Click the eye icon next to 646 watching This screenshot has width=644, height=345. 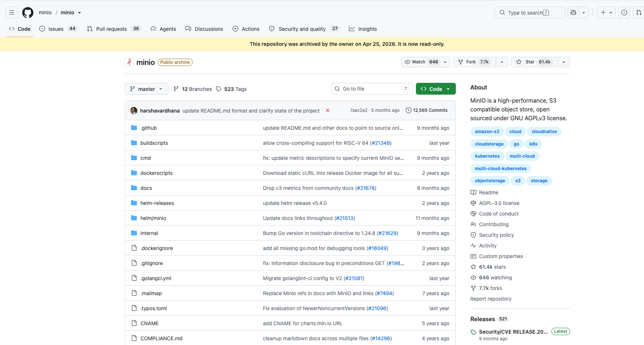point(473,278)
